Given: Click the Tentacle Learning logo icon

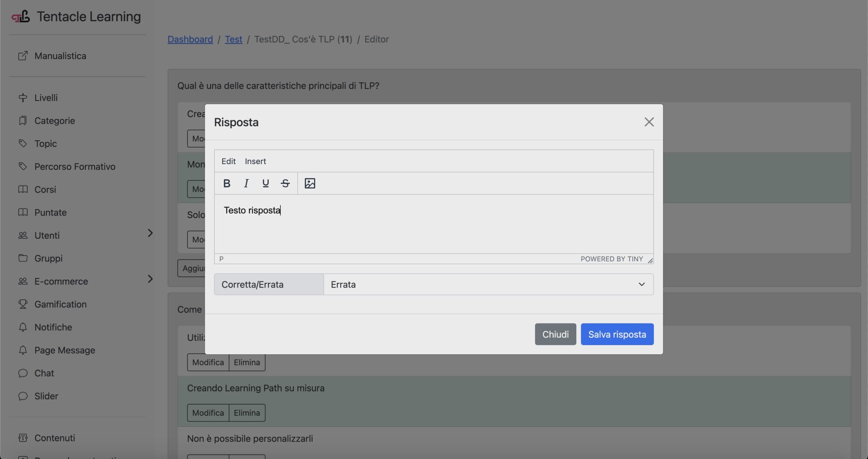Looking at the screenshot, I should (x=21, y=16).
